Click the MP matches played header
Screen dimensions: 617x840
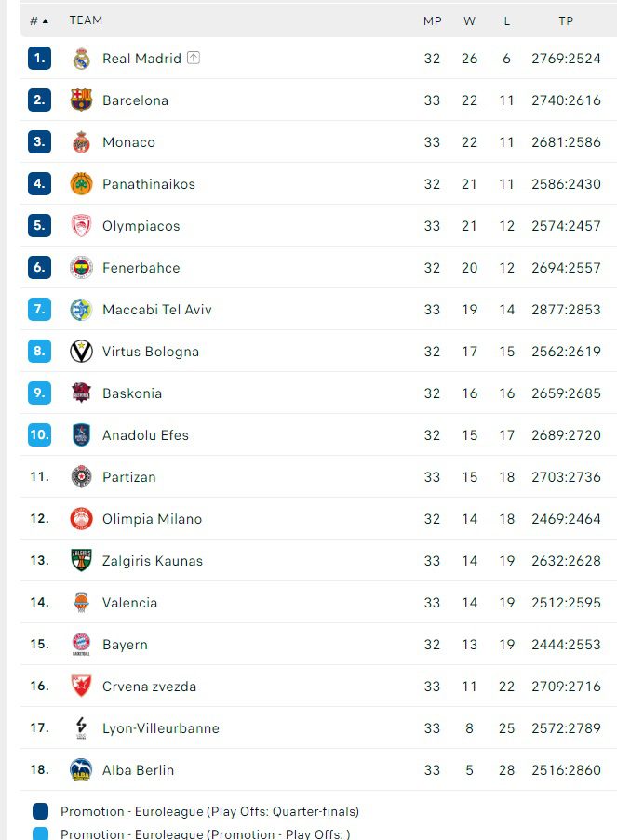[432, 20]
